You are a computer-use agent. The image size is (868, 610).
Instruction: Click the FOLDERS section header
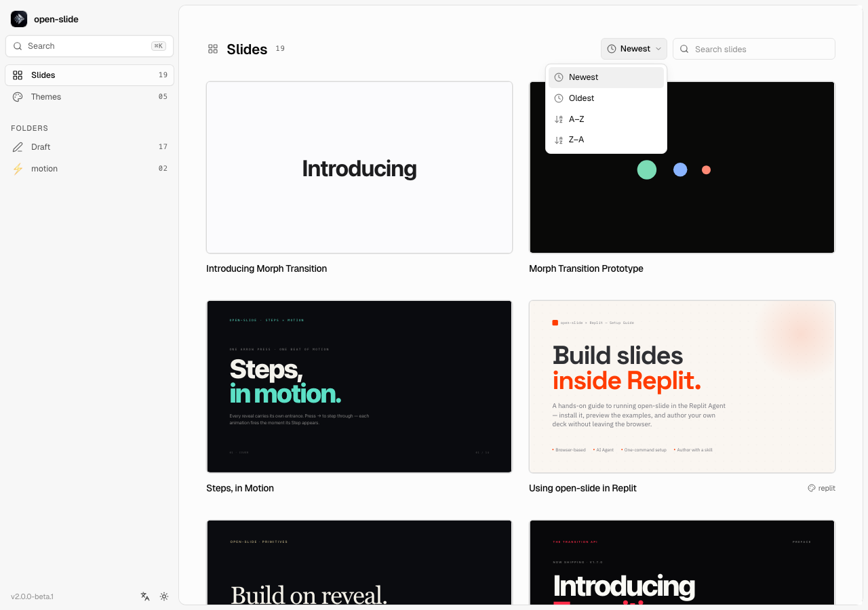coord(29,128)
